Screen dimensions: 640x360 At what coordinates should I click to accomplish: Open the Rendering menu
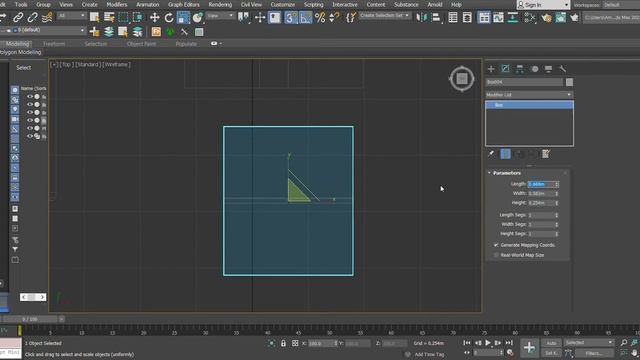point(220,4)
